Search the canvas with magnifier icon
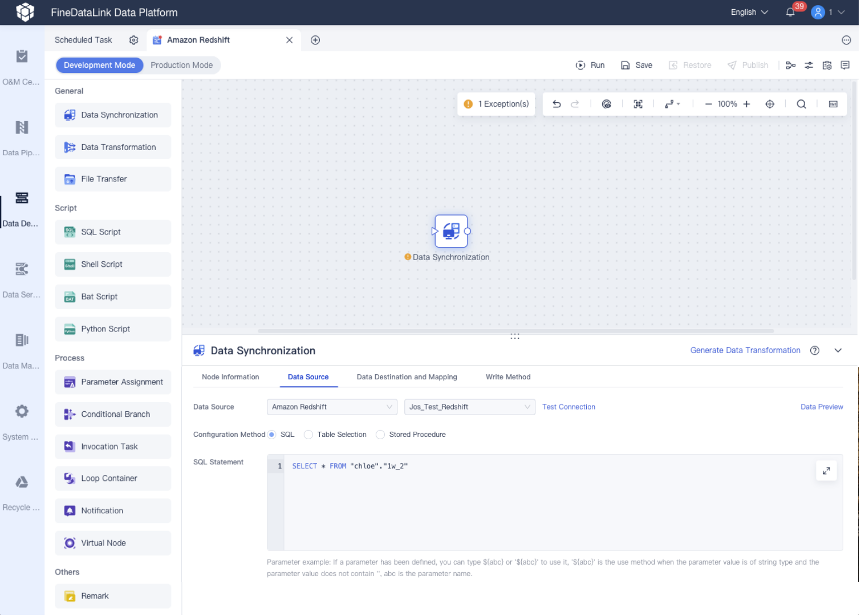Screen dimensions: 861x616 pyautogui.click(x=801, y=104)
